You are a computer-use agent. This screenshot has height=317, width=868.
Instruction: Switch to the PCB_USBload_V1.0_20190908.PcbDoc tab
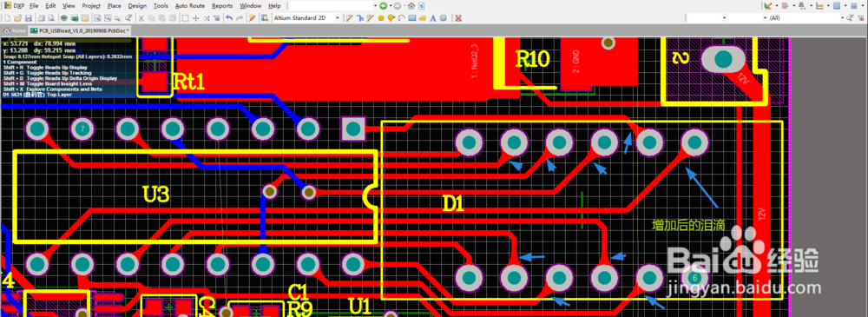(80, 30)
